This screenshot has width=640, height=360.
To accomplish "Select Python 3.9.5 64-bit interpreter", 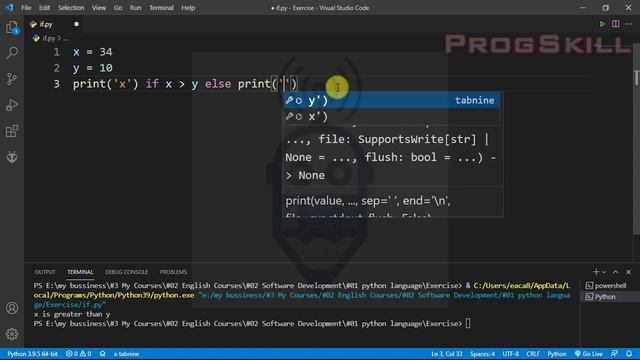I will pyautogui.click(x=32, y=353).
